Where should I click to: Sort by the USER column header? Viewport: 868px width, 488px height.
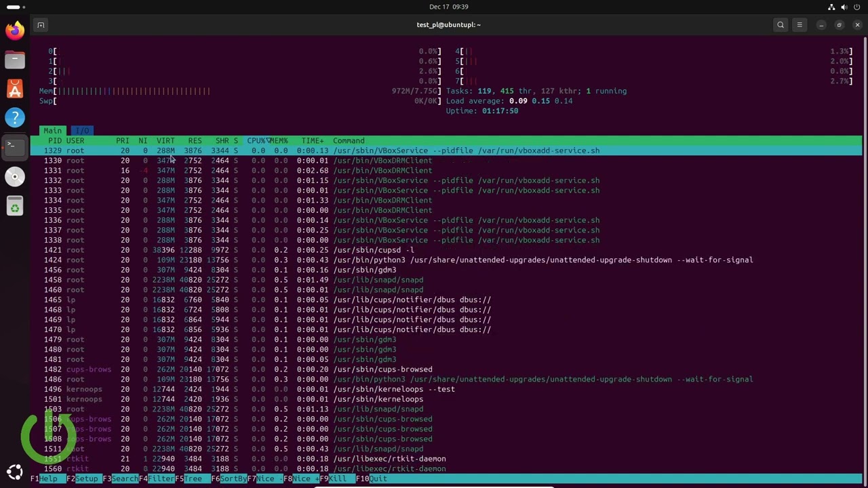tap(75, 140)
